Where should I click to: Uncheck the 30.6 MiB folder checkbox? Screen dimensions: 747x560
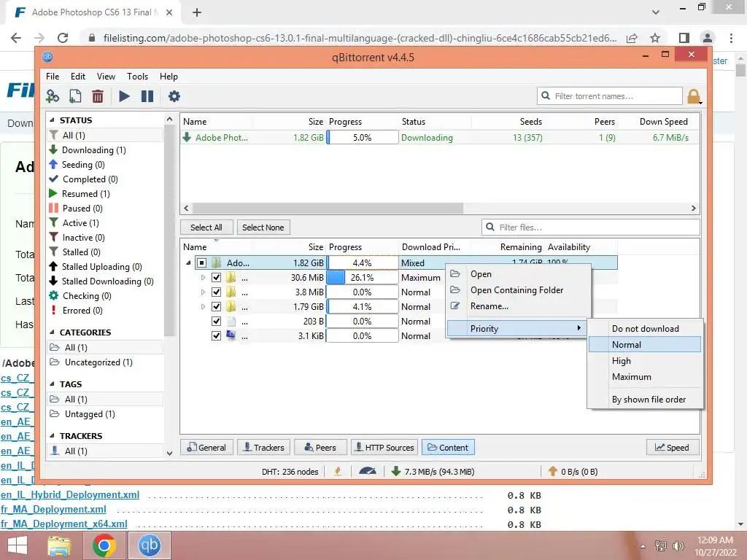(216, 277)
